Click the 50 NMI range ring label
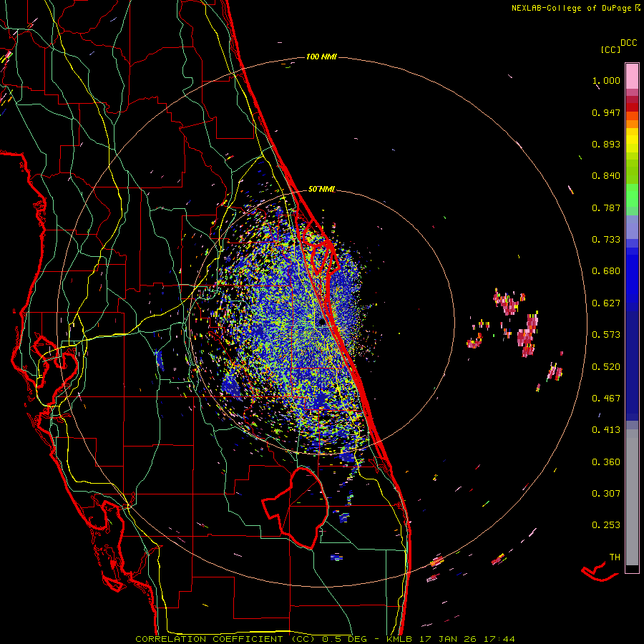 coord(321,190)
